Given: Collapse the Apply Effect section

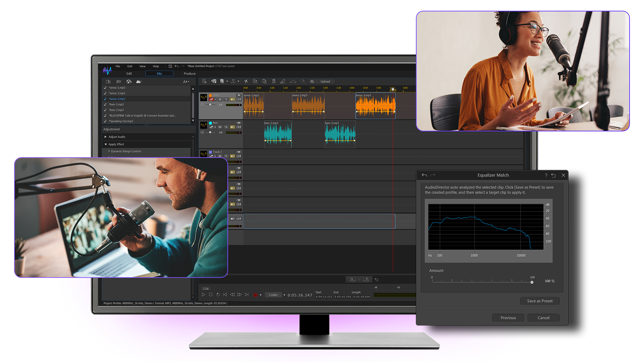Looking at the screenshot, I should point(106,144).
